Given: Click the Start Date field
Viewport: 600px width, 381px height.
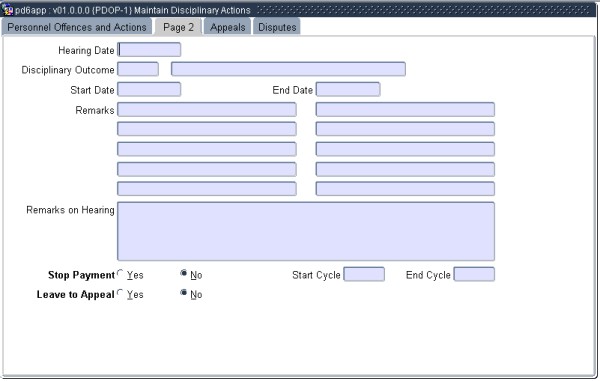Looking at the screenshot, I should (x=149, y=90).
